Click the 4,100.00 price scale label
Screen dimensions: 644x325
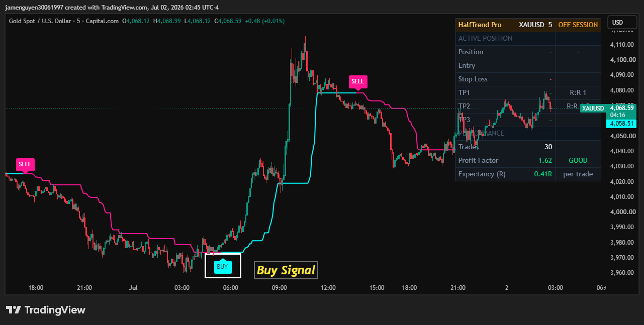coord(621,60)
